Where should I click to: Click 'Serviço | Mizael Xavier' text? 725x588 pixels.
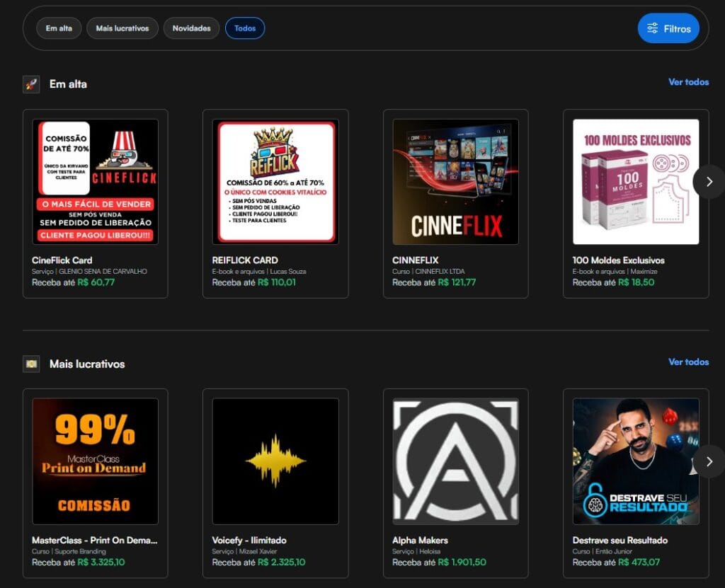tap(244, 551)
